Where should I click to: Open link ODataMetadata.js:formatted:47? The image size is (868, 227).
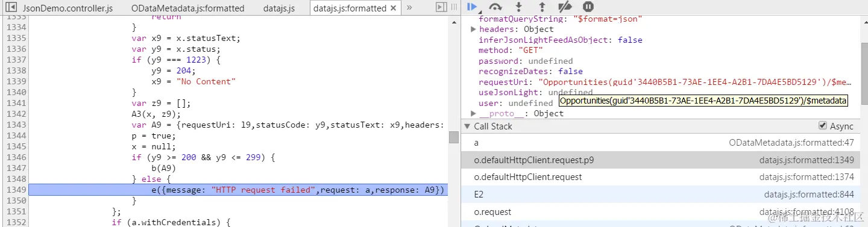[791, 143]
